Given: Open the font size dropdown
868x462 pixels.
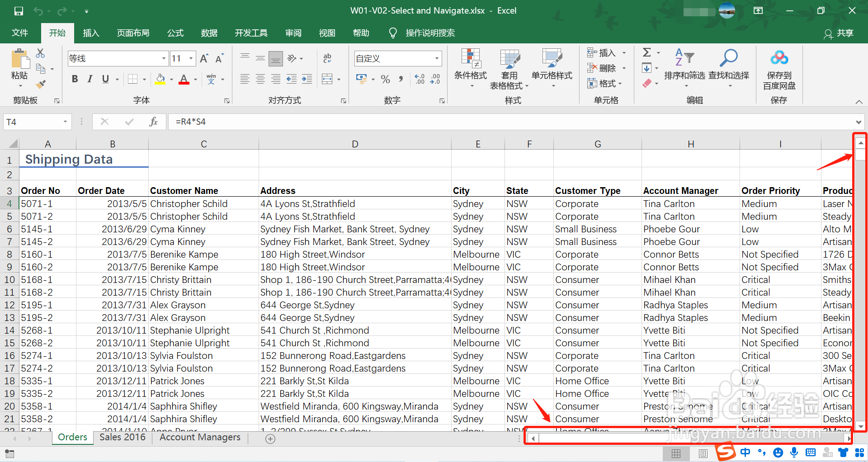Looking at the screenshot, I should point(191,58).
